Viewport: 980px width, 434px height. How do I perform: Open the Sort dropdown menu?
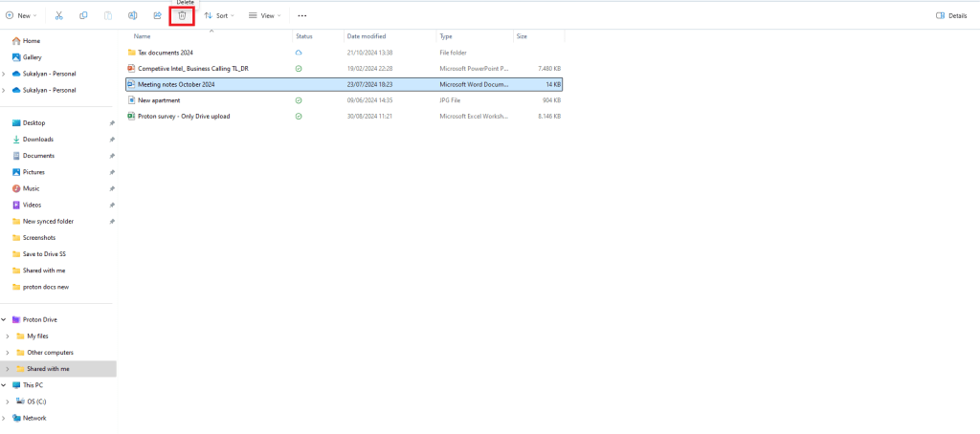(219, 15)
